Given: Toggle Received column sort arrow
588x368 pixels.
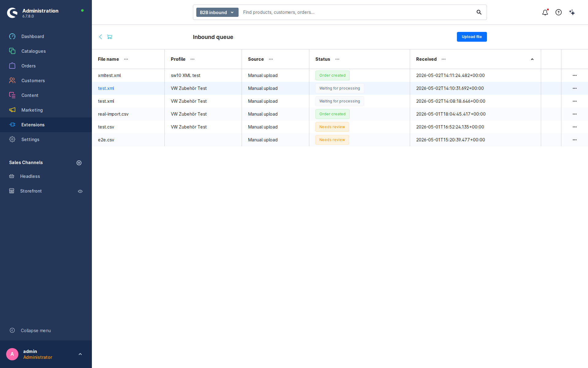Looking at the screenshot, I should (532, 59).
